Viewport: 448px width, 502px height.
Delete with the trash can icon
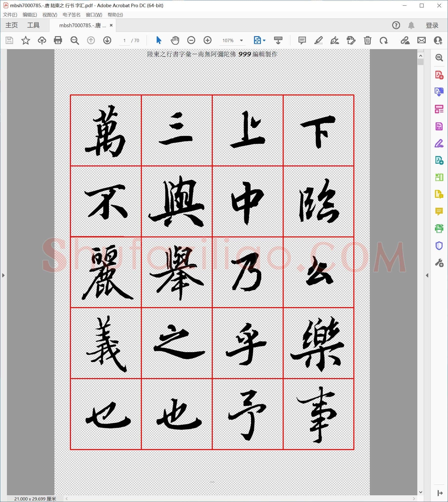(367, 40)
